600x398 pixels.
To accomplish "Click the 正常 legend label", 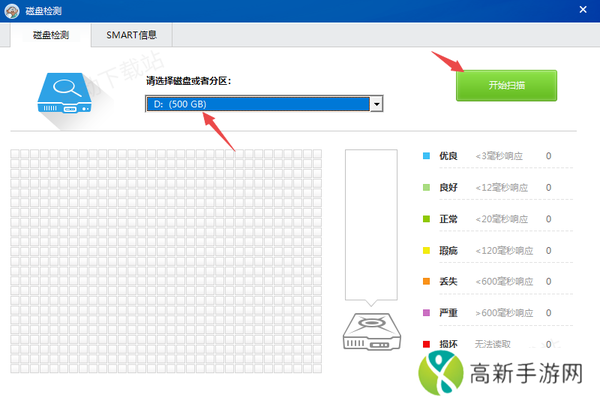I will 448,219.
